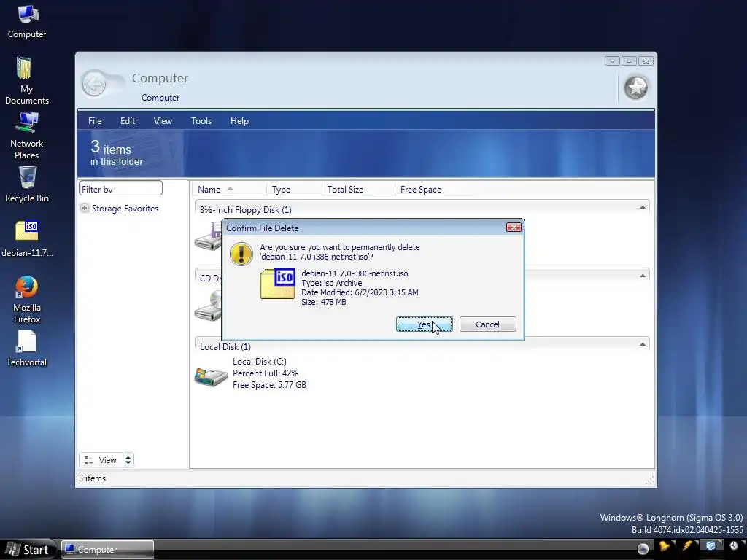Click the View button at bottom left
The height and width of the screenshot is (560, 747).
tap(101, 460)
